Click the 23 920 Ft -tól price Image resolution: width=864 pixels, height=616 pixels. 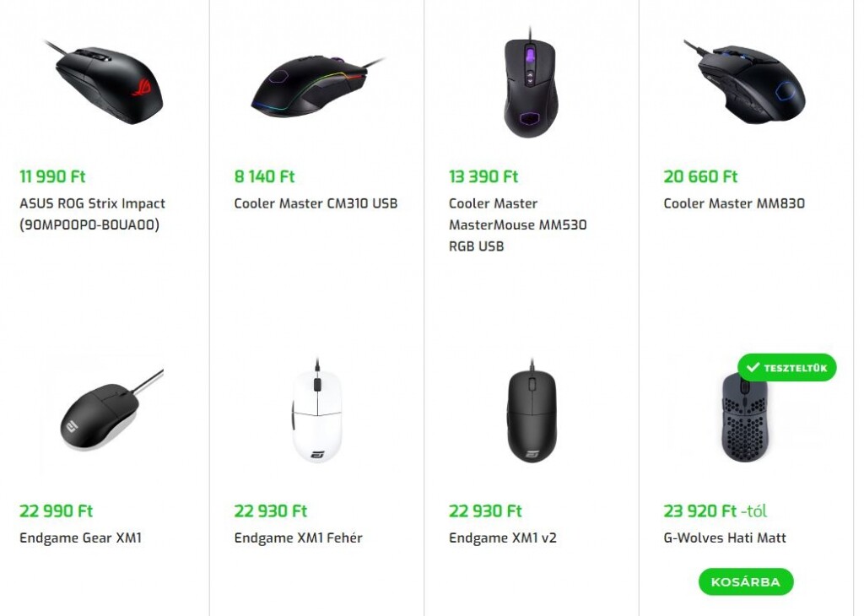tap(715, 511)
